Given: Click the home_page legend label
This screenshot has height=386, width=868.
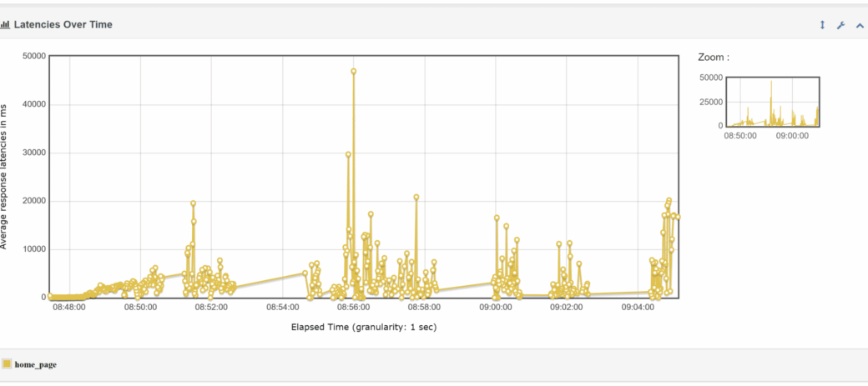Looking at the screenshot, I should tap(35, 364).
